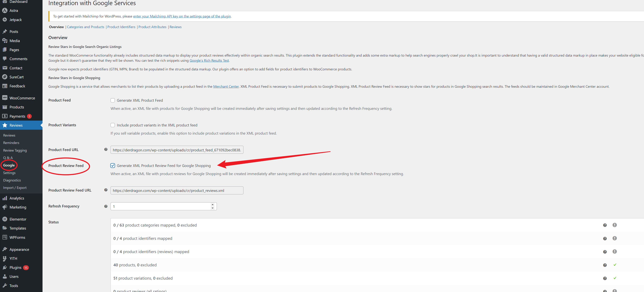Click the Reviews link in submenu
The height and width of the screenshot is (292, 644).
9,135
